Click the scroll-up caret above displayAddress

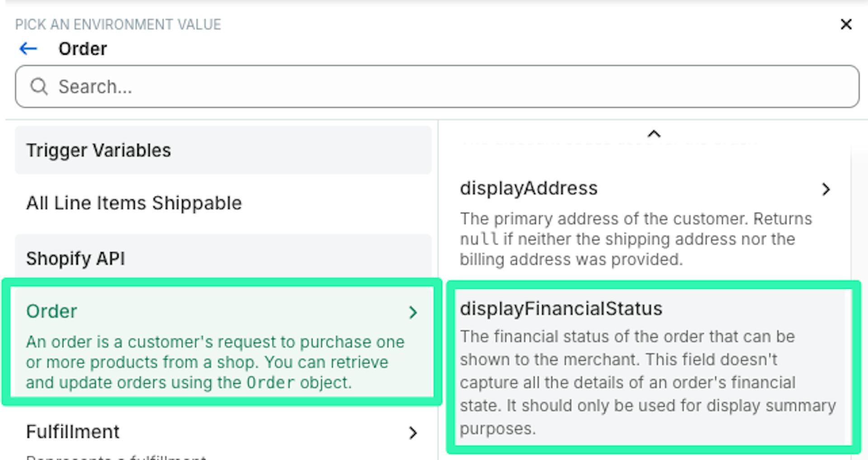coord(654,134)
